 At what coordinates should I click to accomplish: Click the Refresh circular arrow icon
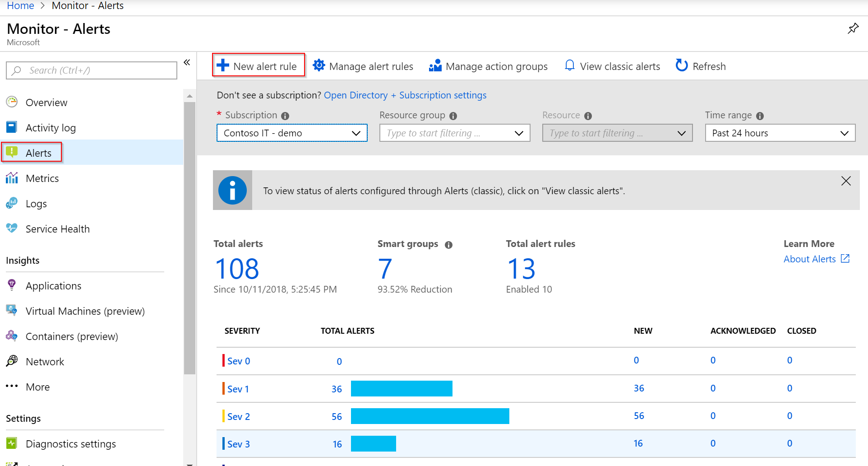tap(681, 65)
